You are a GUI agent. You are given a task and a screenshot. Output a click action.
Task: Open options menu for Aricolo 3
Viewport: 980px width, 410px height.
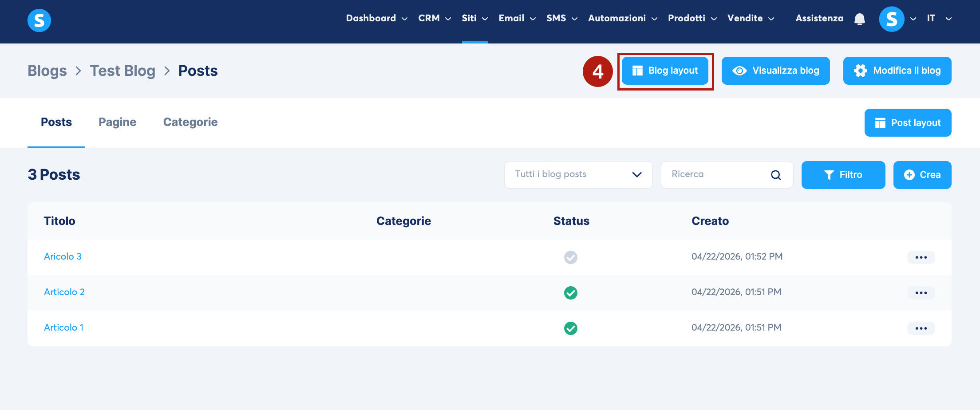tap(921, 257)
